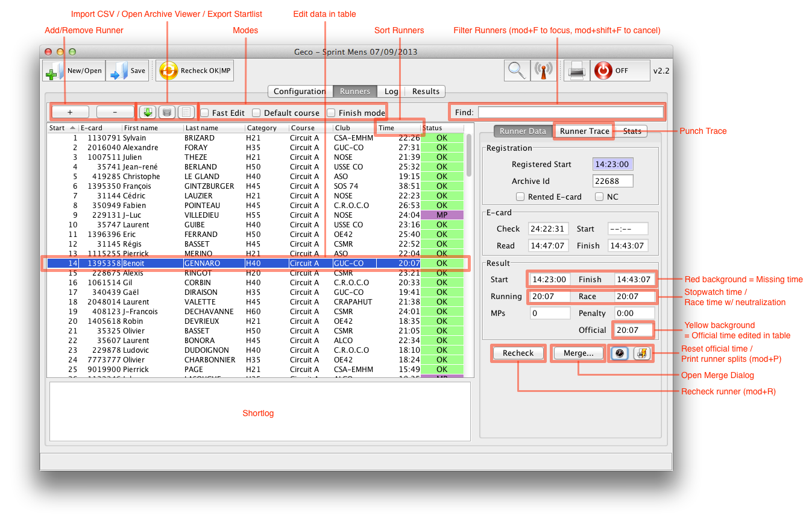Image resolution: width=812 pixels, height=524 pixels.
Task: Click selected GENNARO last name cell
Action: click(214, 263)
